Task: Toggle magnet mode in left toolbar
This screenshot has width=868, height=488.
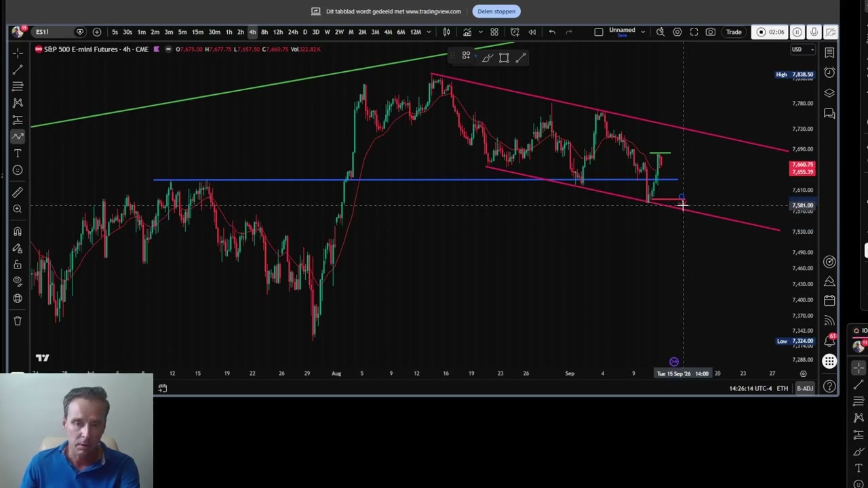Action: (18, 231)
